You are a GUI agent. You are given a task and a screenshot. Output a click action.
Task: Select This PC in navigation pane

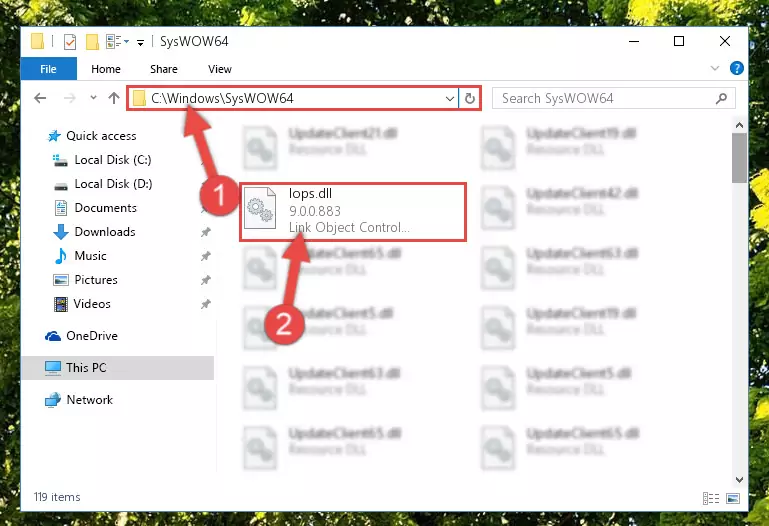point(118,368)
